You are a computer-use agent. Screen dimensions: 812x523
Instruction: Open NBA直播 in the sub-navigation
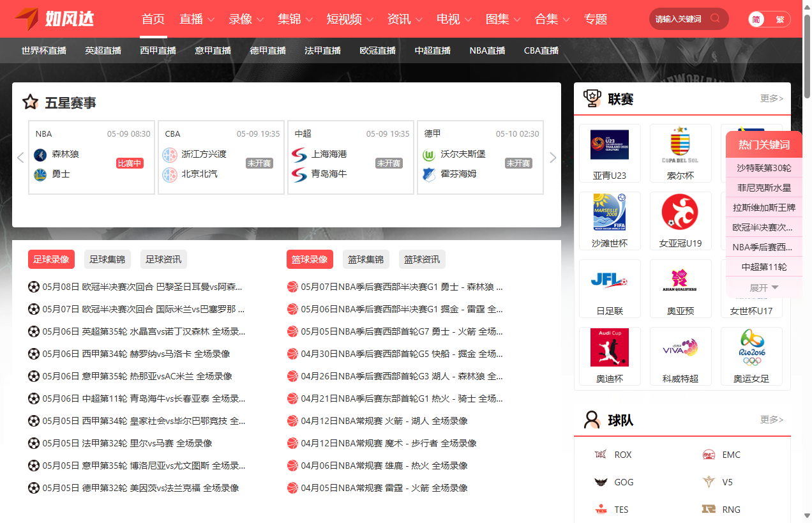pos(487,50)
